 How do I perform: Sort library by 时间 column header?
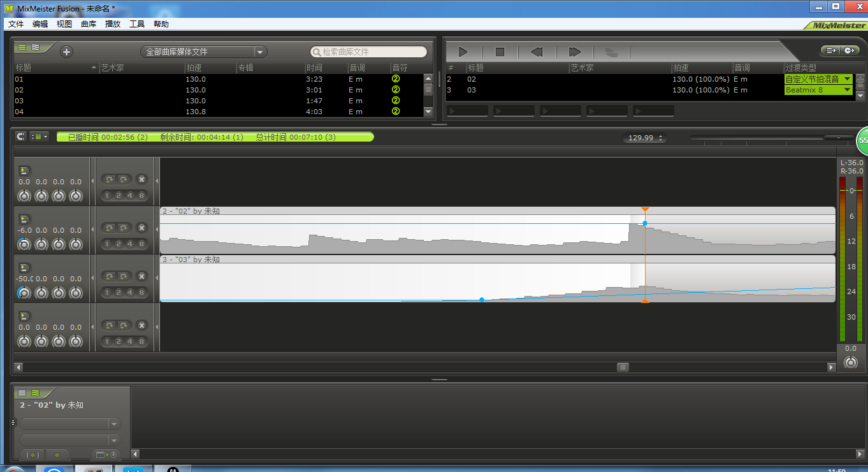pyautogui.click(x=326, y=68)
